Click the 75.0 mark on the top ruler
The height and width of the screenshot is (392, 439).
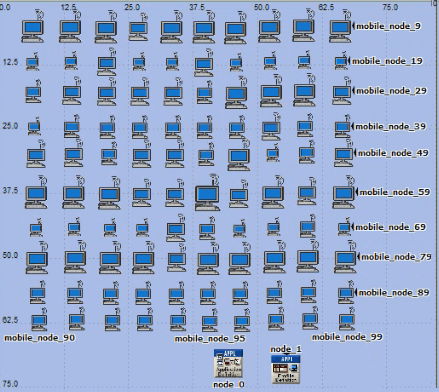point(390,7)
